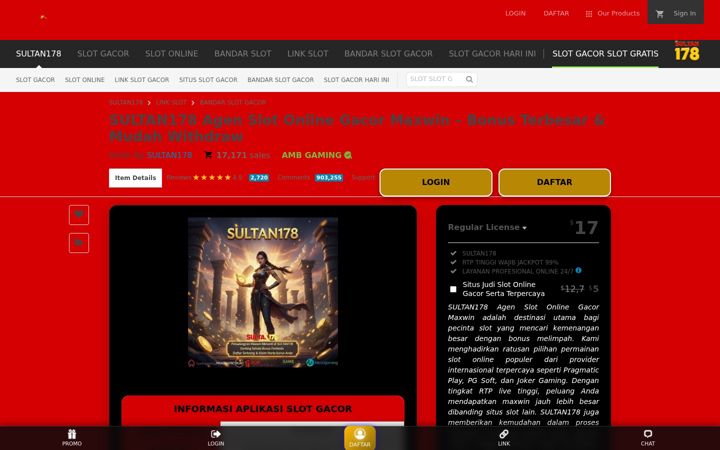Click the folder collection icon beside the preview
The image size is (720, 450).
coord(79,243)
